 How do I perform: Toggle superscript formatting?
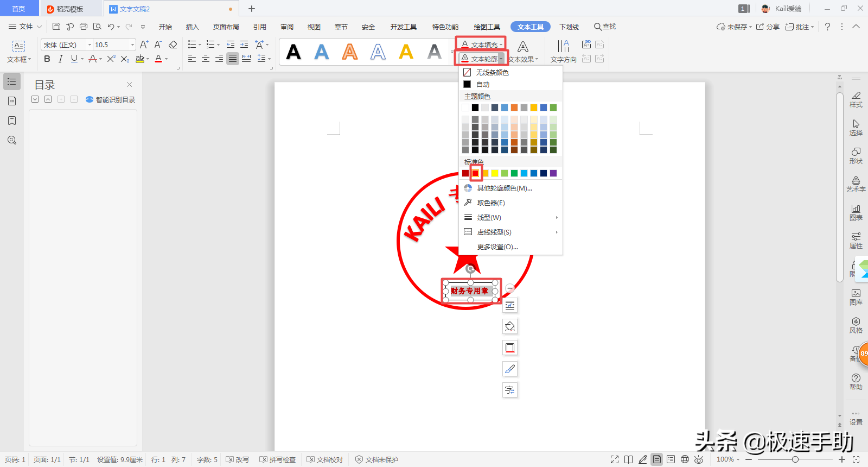111,59
